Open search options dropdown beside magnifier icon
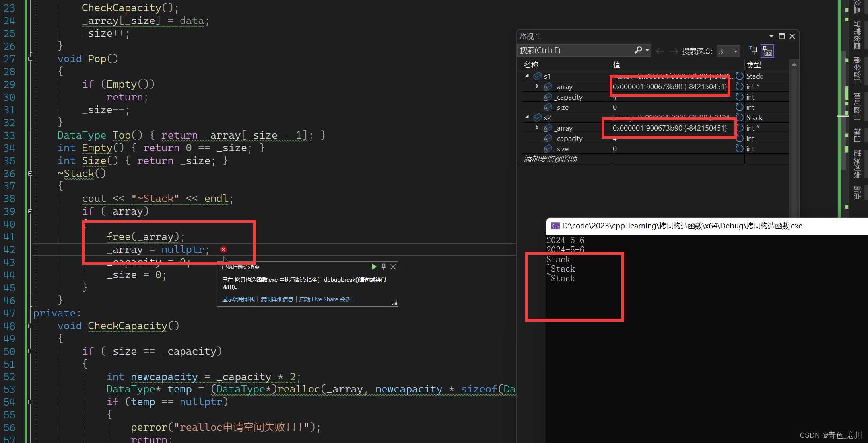The height and width of the screenshot is (443, 868). tap(647, 51)
